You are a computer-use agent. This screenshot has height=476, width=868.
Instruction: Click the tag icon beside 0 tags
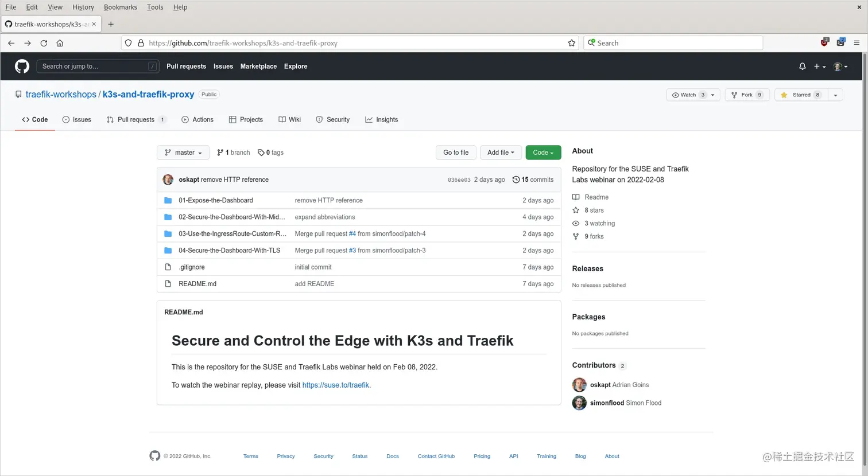point(261,153)
